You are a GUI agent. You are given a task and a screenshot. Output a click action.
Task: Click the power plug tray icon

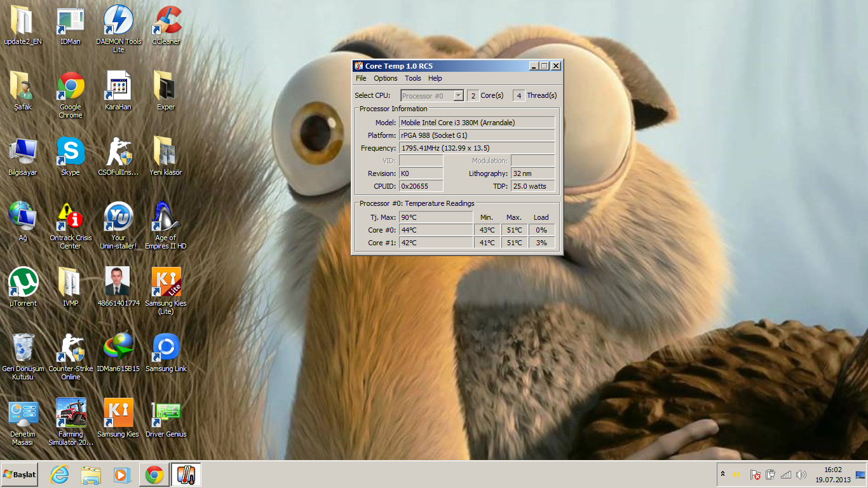click(771, 475)
